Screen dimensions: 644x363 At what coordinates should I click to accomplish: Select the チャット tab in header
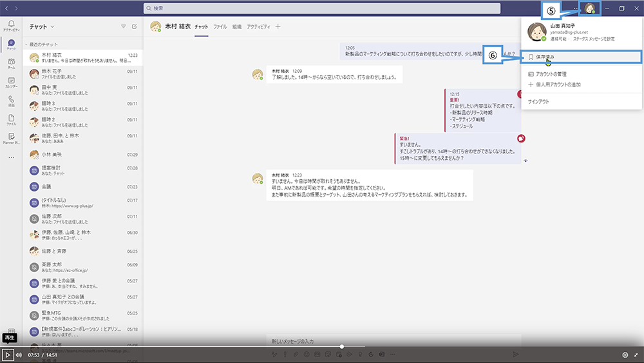pos(201,26)
